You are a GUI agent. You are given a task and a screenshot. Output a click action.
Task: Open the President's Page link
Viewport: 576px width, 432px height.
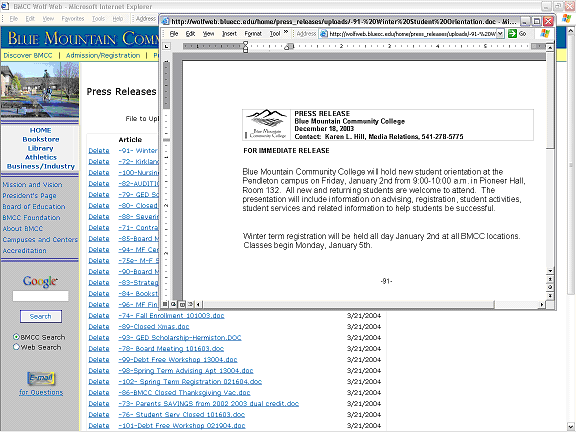[x=29, y=196]
